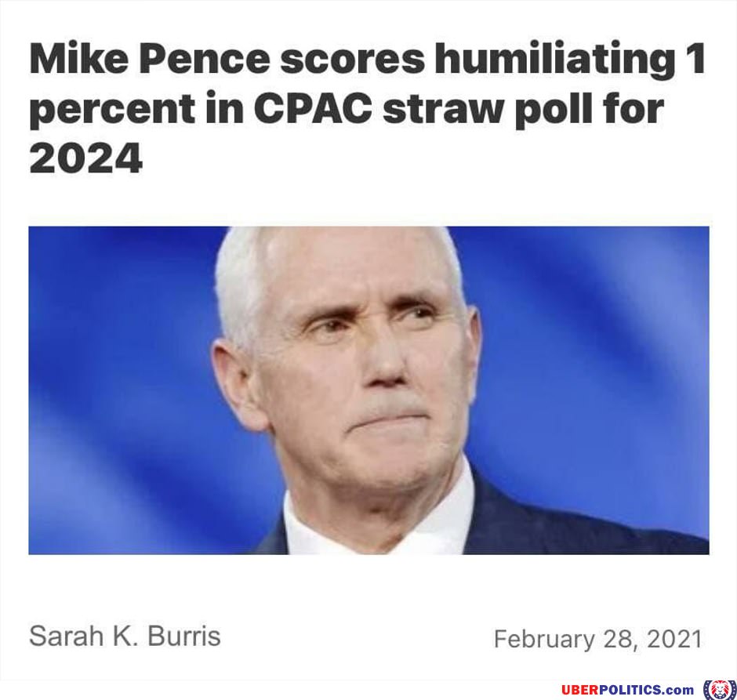Click the red "UBER" part of watermark
The height and width of the screenshot is (700, 737).
[580, 690]
